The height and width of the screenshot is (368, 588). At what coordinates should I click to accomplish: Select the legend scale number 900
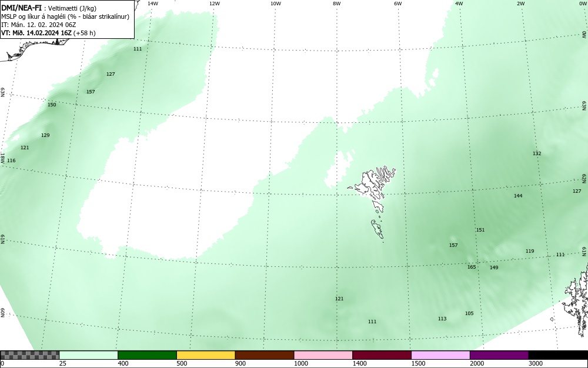240,363
